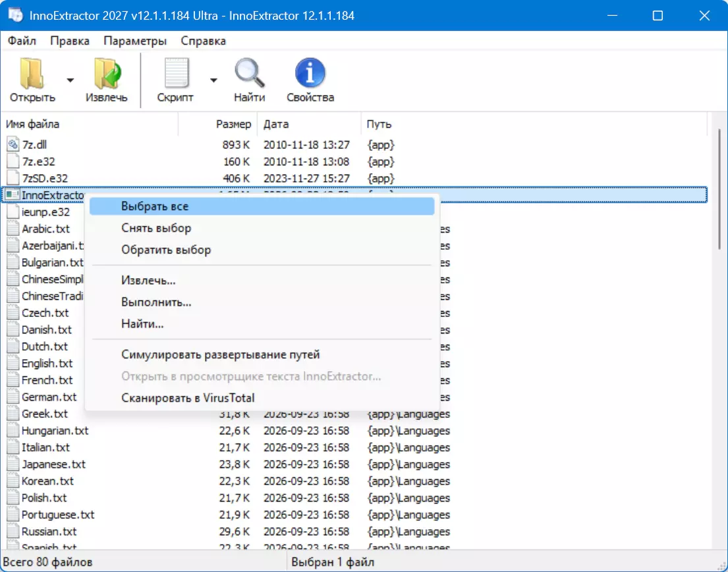Click the Polish.txt file icon
The width and height of the screenshot is (728, 572).
[x=13, y=498]
